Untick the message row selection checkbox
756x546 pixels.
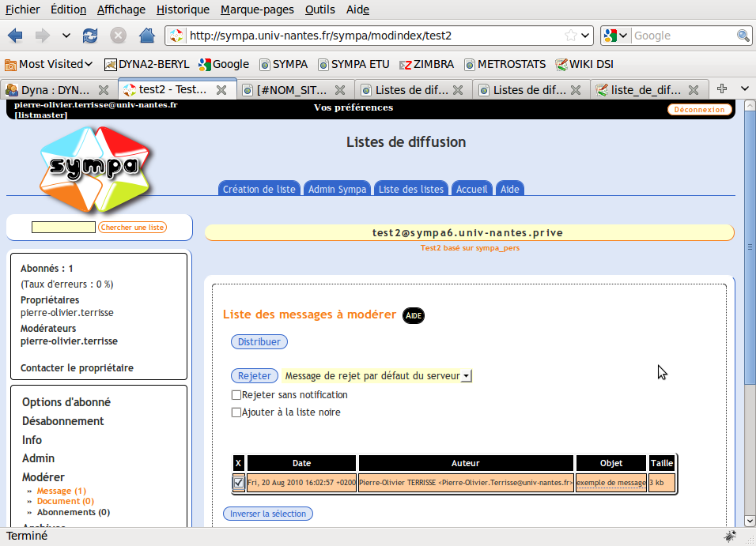click(x=239, y=482)
